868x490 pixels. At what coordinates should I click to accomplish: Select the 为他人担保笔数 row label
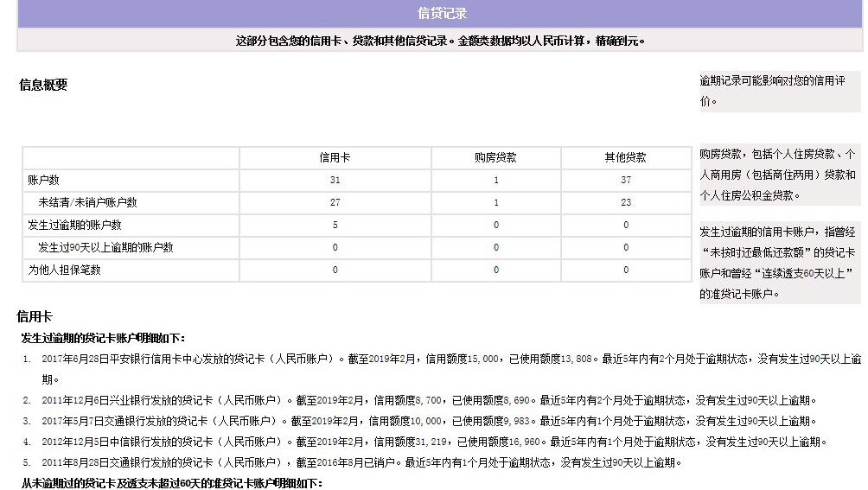coord(64,270)
